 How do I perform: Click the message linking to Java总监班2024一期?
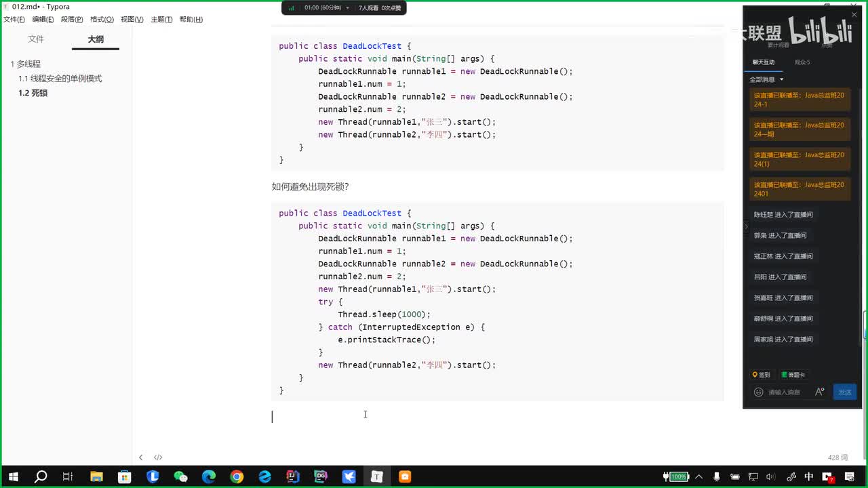[x=800, y=129]
